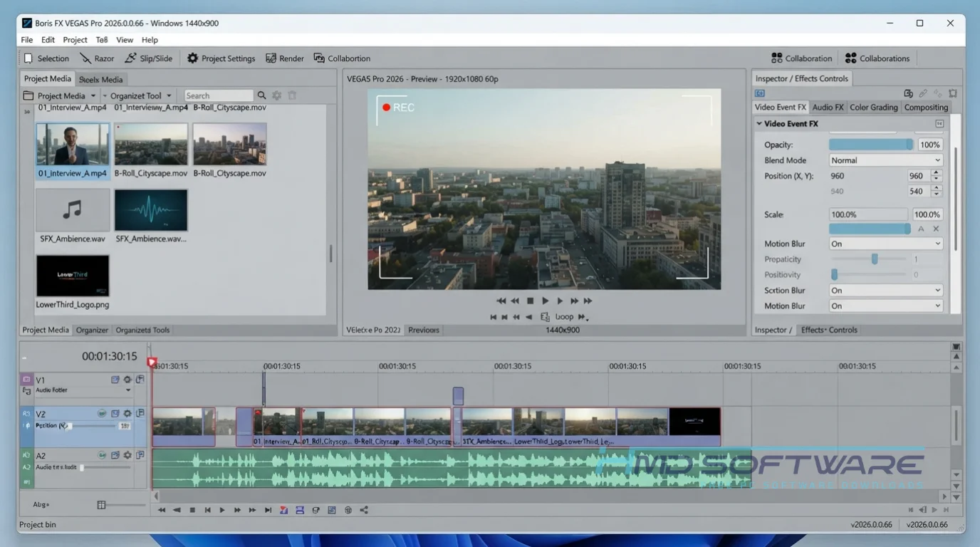
Task: Toggle the A2 track FX box icon
Action: (x=115, y=455)
